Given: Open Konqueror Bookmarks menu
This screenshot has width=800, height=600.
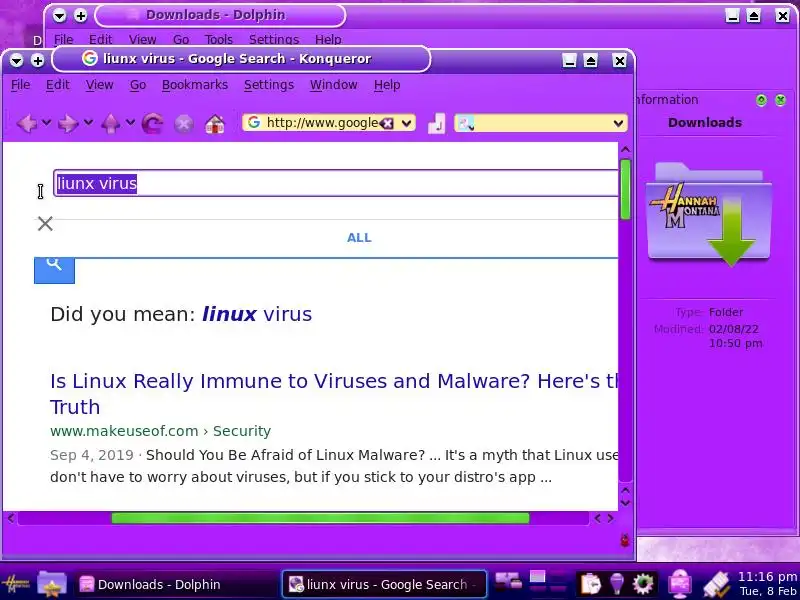Looking at the screenshot, I should 195,85.
